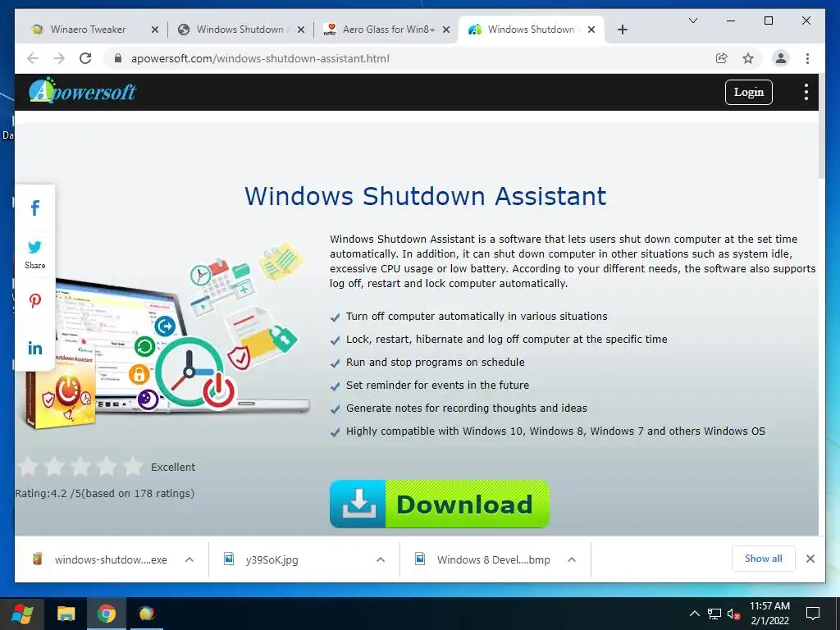This screenshot has width=840, height=630.
Task: Click 'Turn off computer automatically in various situations'
Action: [x=477, y=316]
